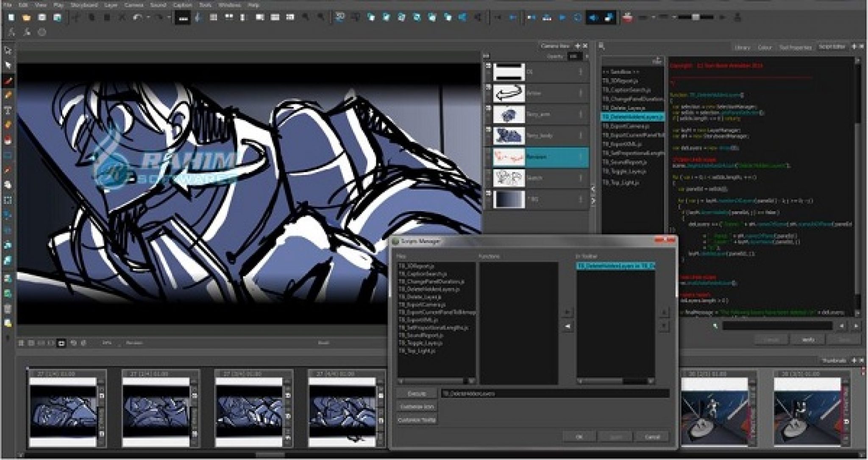Select the Brush tool in left toolbar
This screenshot has height=460, width=868.
point(8,81)
